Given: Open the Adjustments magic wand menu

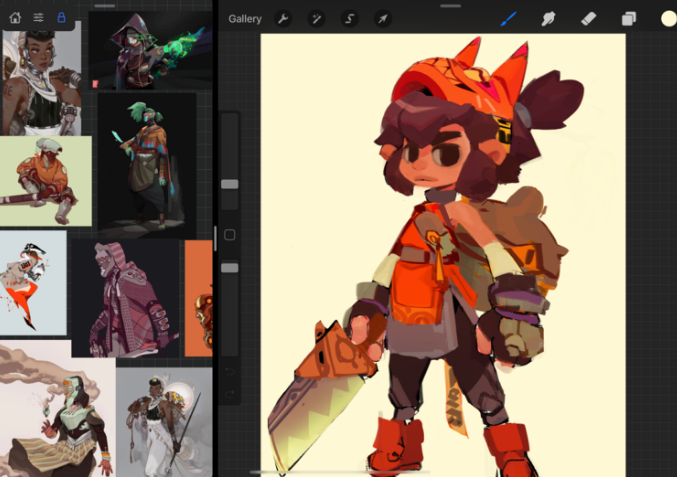Looking at the screenshot, I should coord(316,19).
